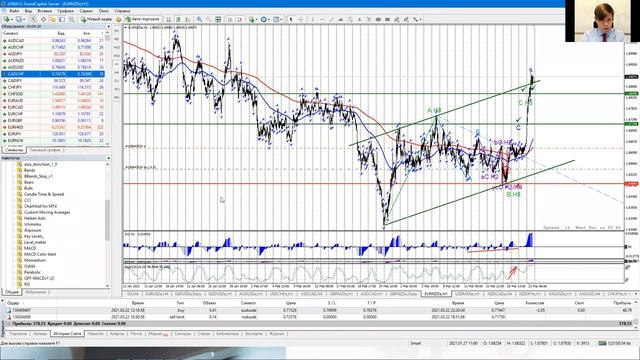Switch to Избранное tab in Navigator
This screenshot has height=360, width=640.
[36, 292]
